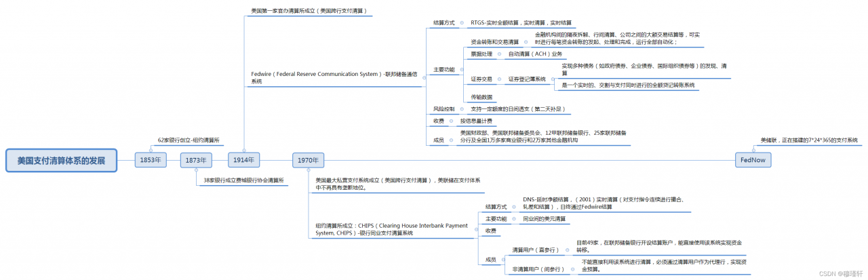The image size is (868, 280).
Task: Select the node 38家银行成立费城银行协会清算所
Action: [243, 180]
